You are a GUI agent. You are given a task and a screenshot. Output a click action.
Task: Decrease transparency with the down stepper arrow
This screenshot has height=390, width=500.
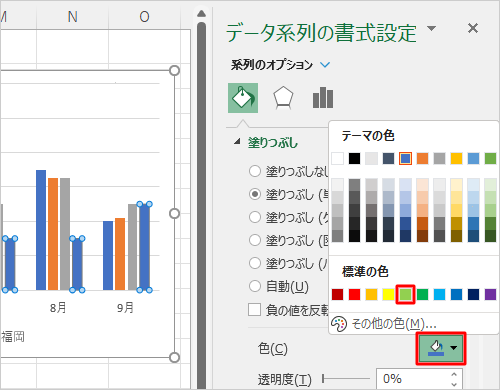[454, 384]
